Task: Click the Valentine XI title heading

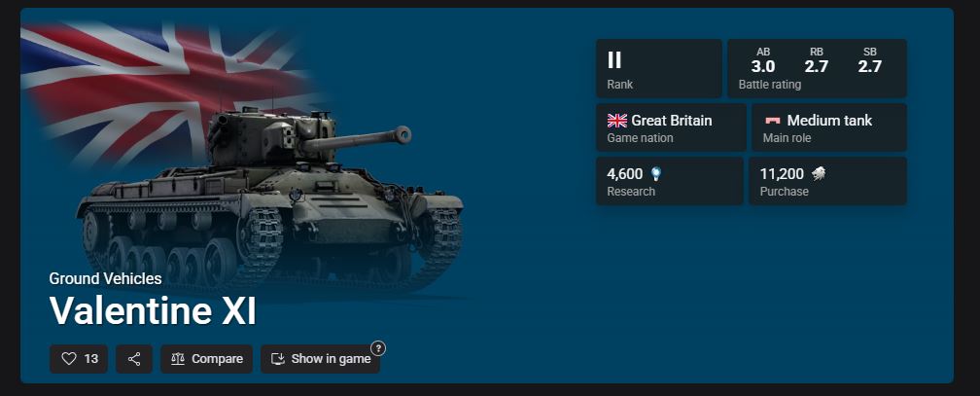Action: point(154,311)
